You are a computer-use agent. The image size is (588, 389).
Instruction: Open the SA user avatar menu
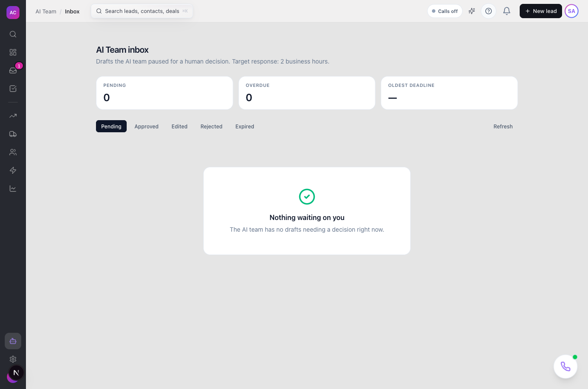tap(572, 11)
